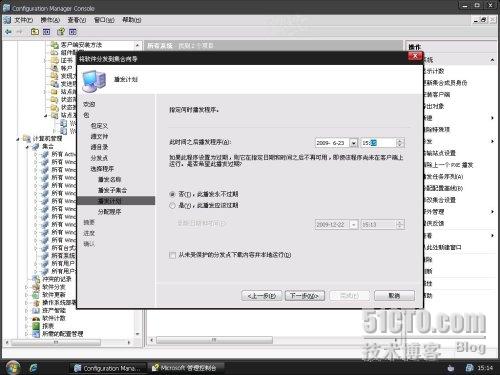Select the 软件更新 node icon

tap(36, 295)
